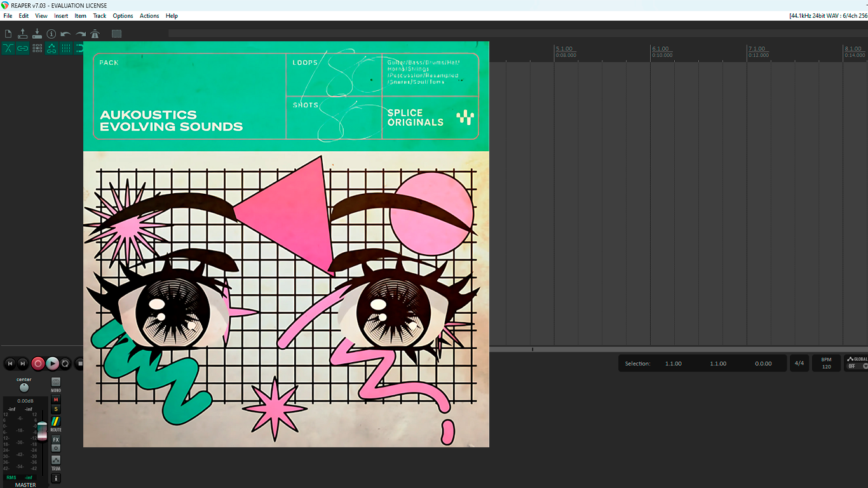Viewport: 868px width, 488px height.
Task: Toggle the metronome icon
Action: click(95, 34)
